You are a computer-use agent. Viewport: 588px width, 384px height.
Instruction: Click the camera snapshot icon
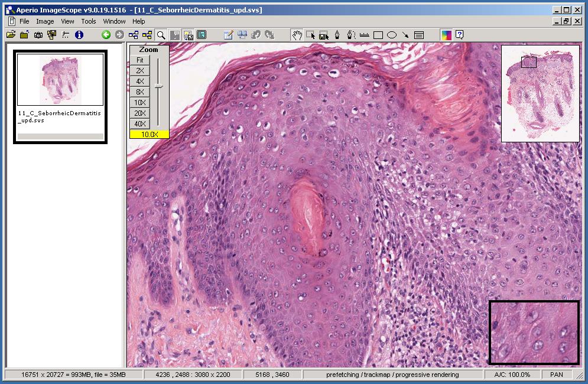point(38,35)
